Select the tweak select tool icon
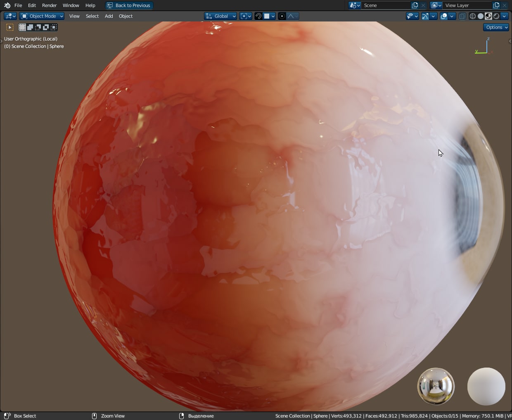This screenshot has width=512, height=420. coord(10,27)
